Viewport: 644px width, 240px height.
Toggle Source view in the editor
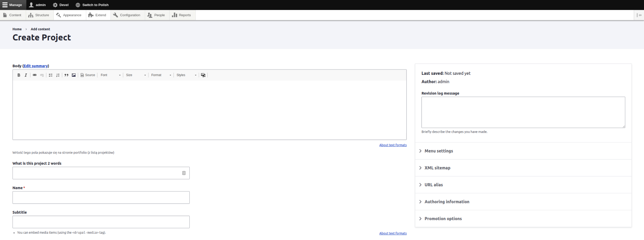click(x=88, y=75)
